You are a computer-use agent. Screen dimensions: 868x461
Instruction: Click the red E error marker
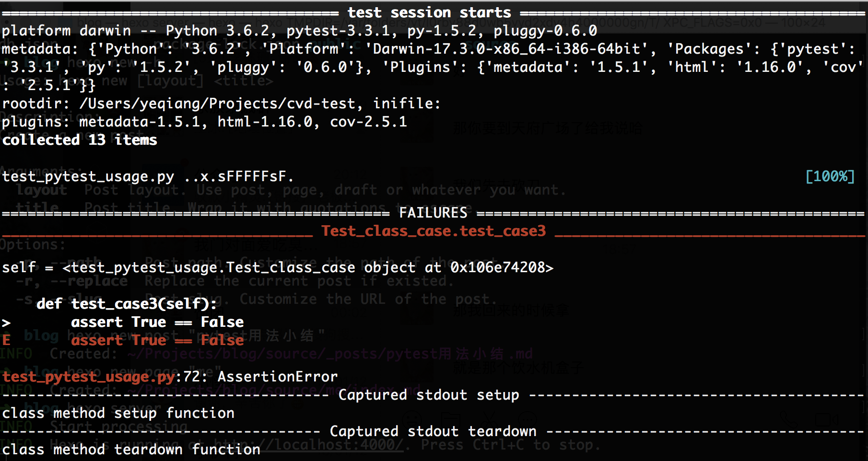6,340
